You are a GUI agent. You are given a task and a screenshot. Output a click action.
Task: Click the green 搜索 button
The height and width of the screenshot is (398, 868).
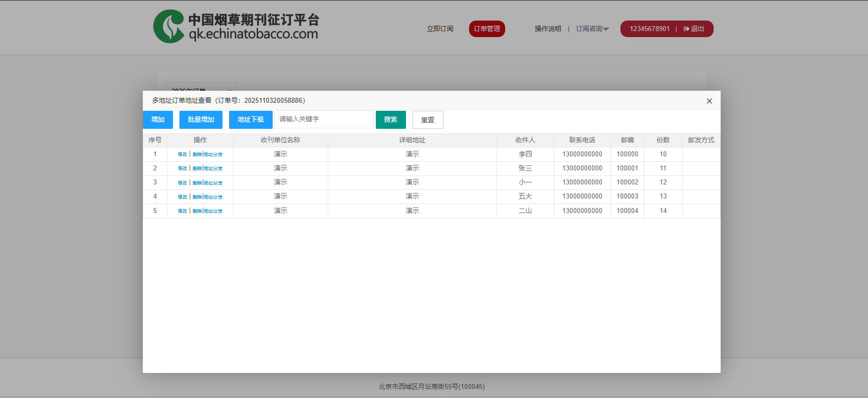click(390, 120)
